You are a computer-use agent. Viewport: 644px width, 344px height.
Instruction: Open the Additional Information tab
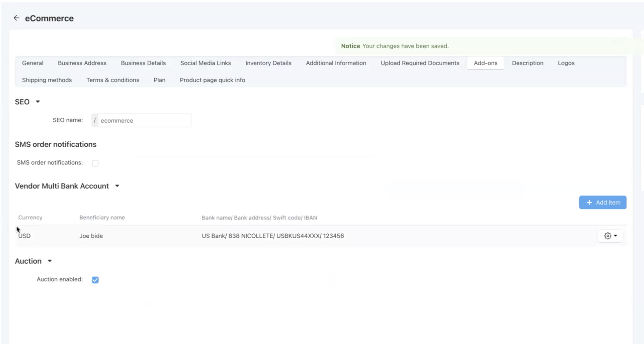coord(336,63)
